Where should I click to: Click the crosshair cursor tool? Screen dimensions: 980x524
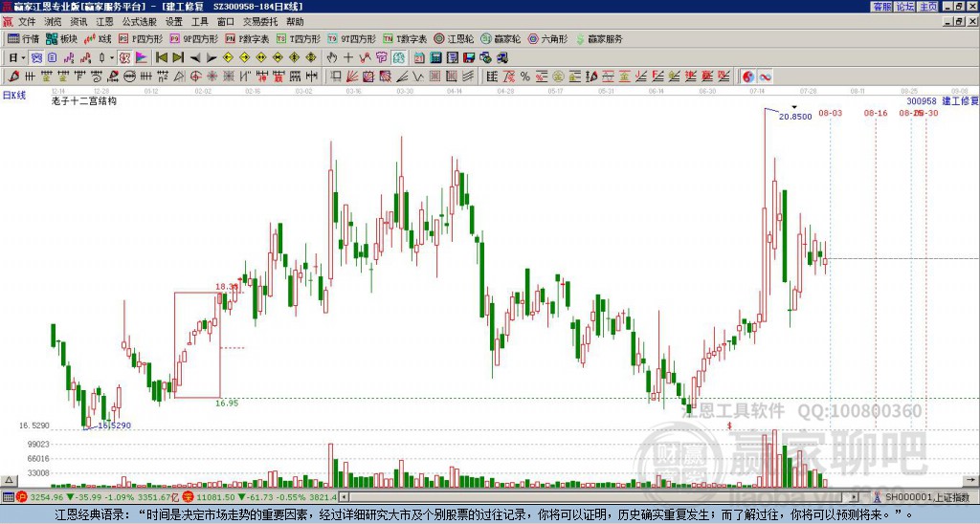(x=348, y=58)
